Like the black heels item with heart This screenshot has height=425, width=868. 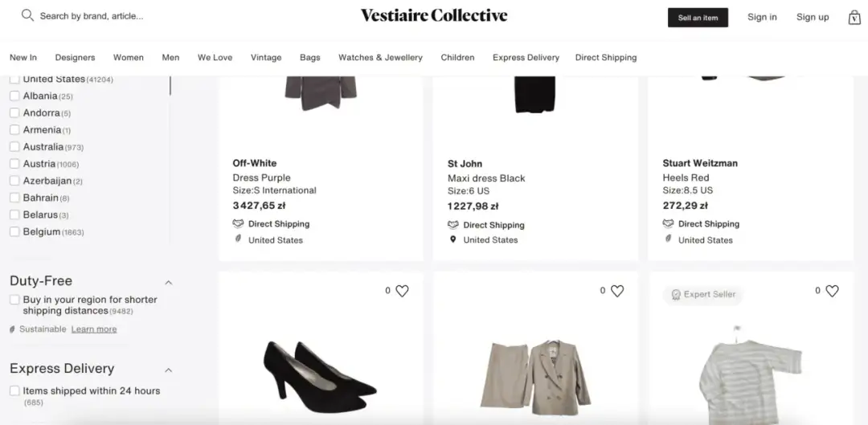402,291
